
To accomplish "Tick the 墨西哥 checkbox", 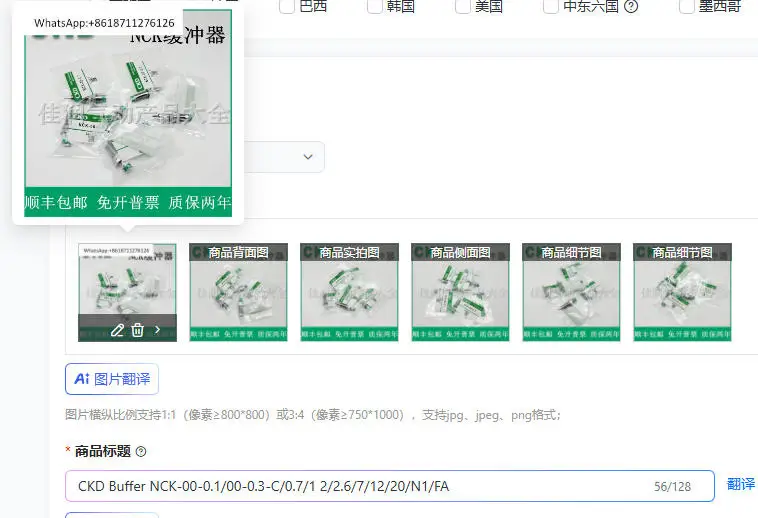I will pos(686,6).
